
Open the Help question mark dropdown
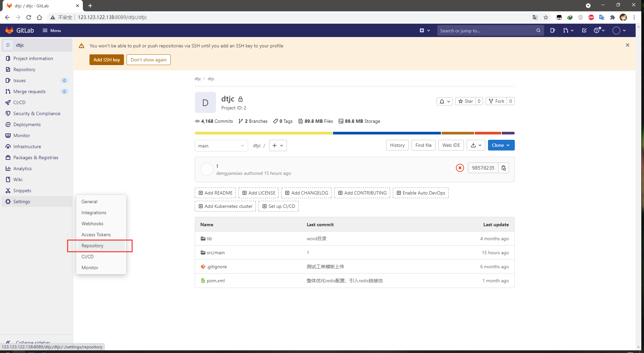coord(599,30)
